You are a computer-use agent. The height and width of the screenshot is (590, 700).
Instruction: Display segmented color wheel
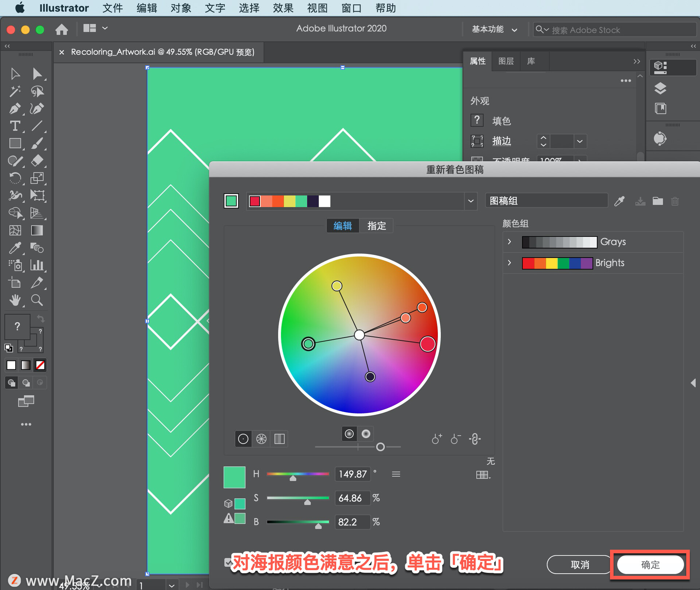tap(261, 439)
